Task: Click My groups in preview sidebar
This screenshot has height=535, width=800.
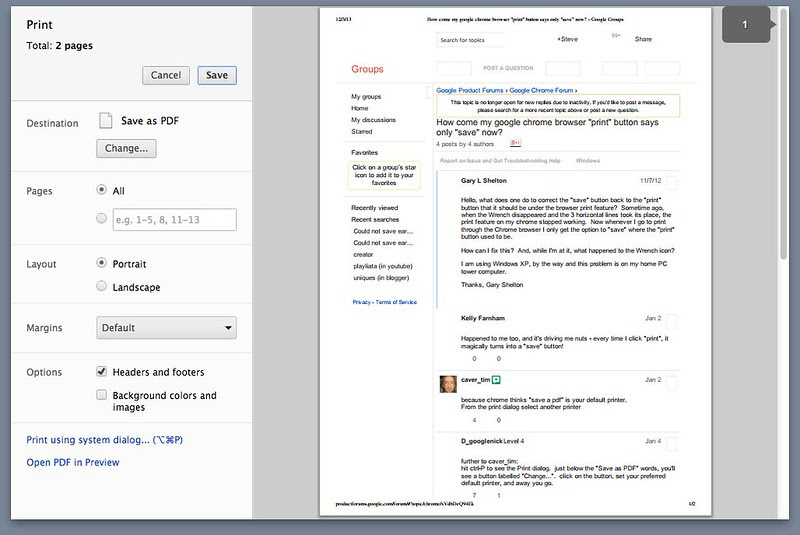Action: coord(366,96)
